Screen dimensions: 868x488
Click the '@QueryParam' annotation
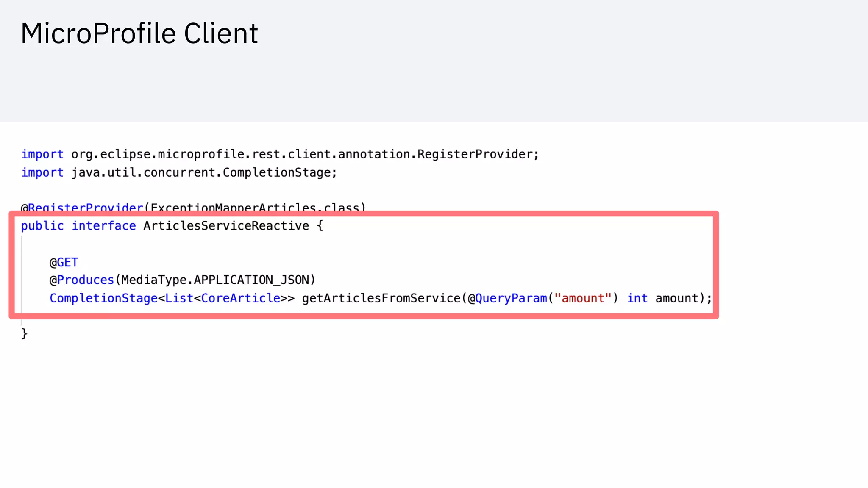508,298
